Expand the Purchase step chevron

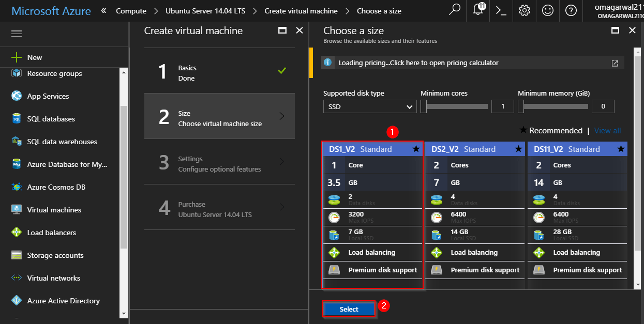282,207
